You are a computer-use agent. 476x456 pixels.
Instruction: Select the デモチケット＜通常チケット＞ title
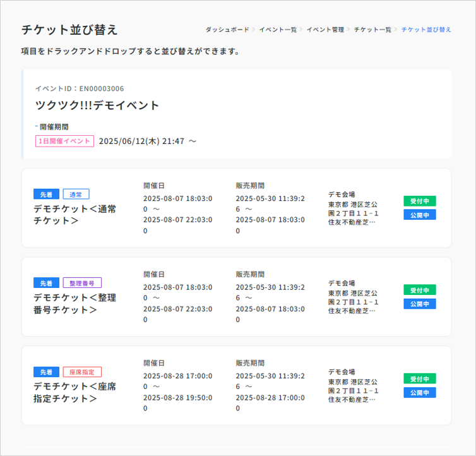(x=74, y=215)
